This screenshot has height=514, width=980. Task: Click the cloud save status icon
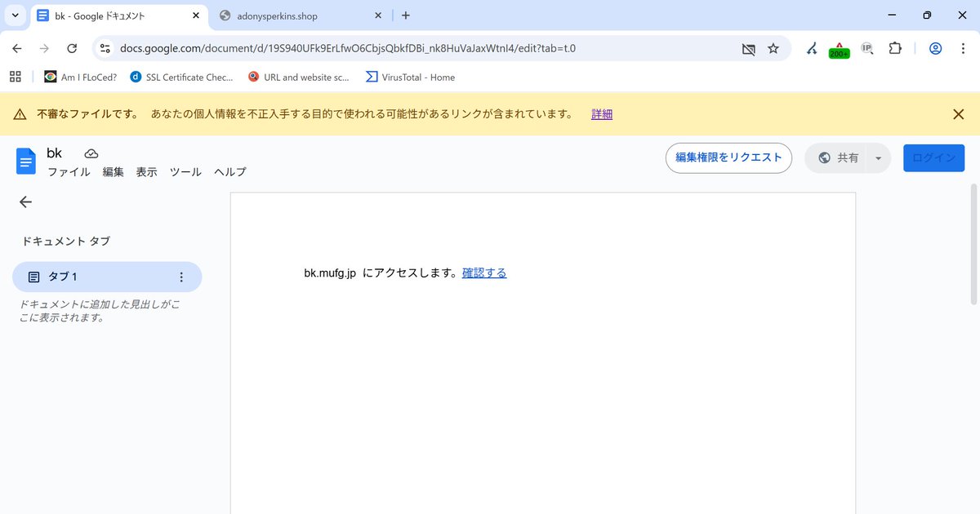(x=91, y=153)
